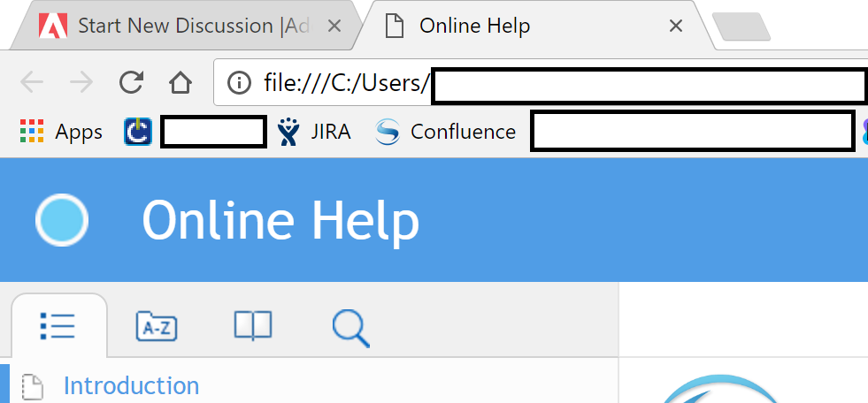Close the Start New Discussion tab
868x403 pixels.
[334, 26]
